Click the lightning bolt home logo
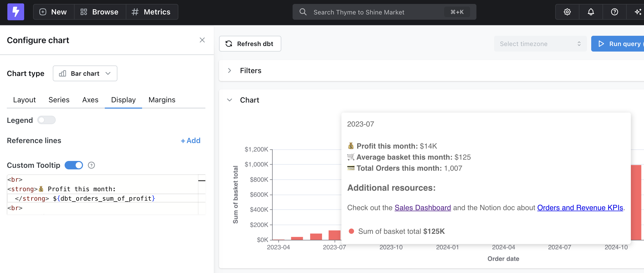The width and height of the screenshot is (644, 273). 15,12
